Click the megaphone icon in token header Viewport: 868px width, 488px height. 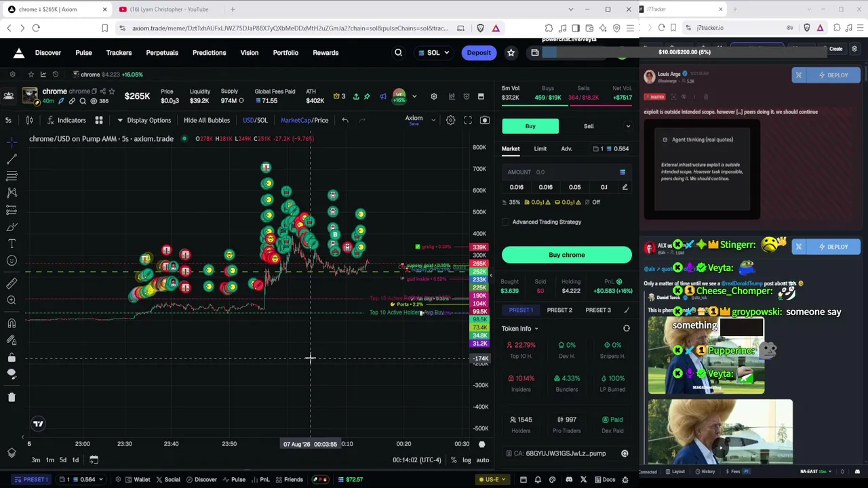[383, 96]
